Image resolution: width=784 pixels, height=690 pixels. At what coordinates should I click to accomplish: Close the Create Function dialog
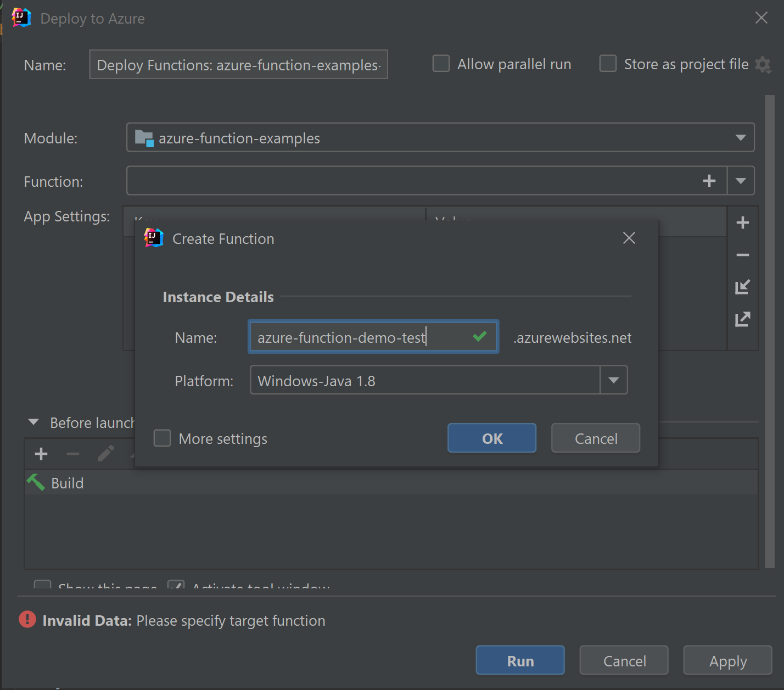tap(629, 238)
